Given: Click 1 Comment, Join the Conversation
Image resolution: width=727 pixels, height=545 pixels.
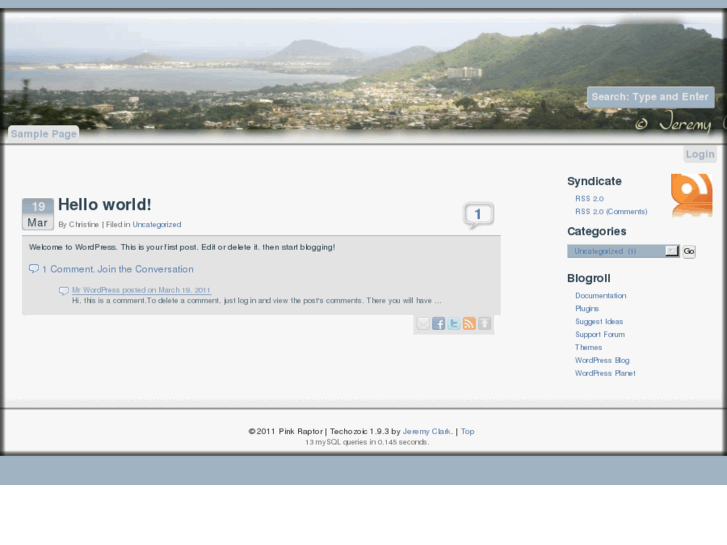Looking at the screenshot, I should tap(117, 269).
